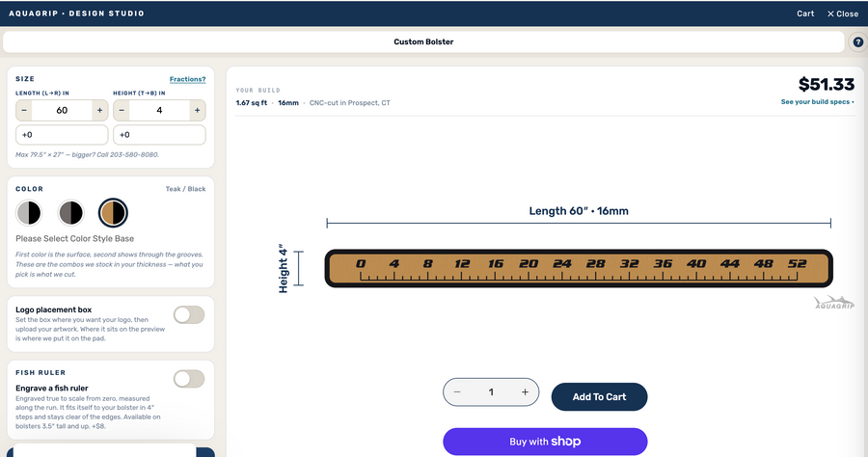
Task: Click the bolster ruler preview image
Action: (x=579, y=268)
